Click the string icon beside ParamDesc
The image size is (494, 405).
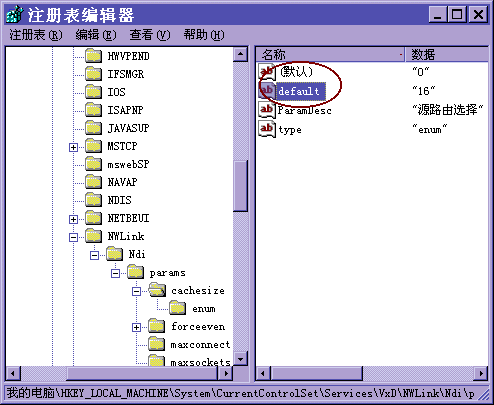pyautogui.click(x=267, y=110)
